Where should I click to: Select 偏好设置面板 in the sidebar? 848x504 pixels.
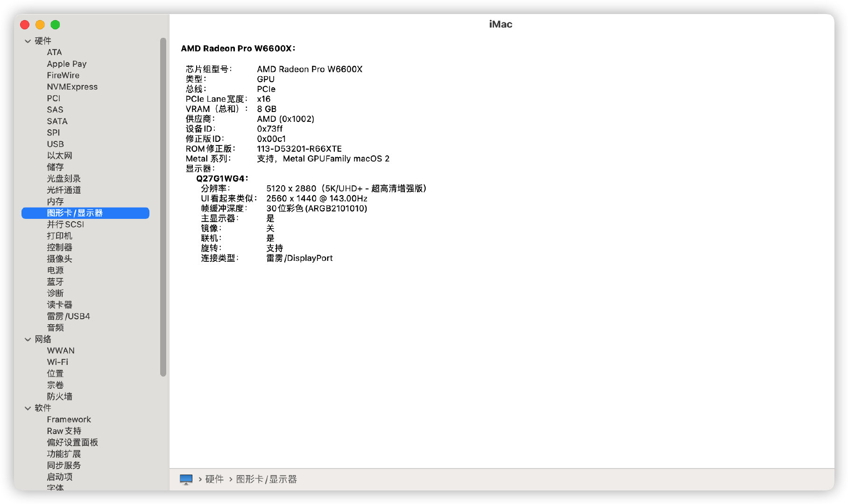coord(72,442)
